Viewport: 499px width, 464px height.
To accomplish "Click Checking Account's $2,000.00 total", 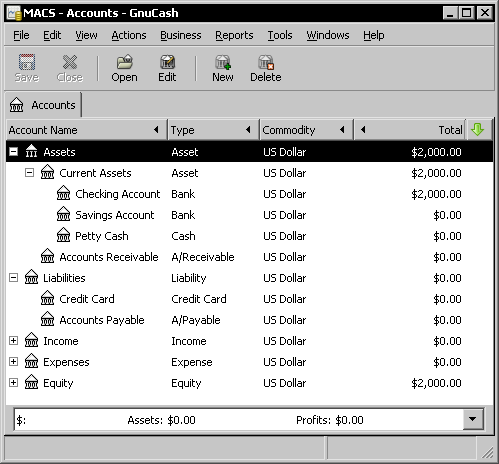I will pyautogui.click(x=436, y=194).
